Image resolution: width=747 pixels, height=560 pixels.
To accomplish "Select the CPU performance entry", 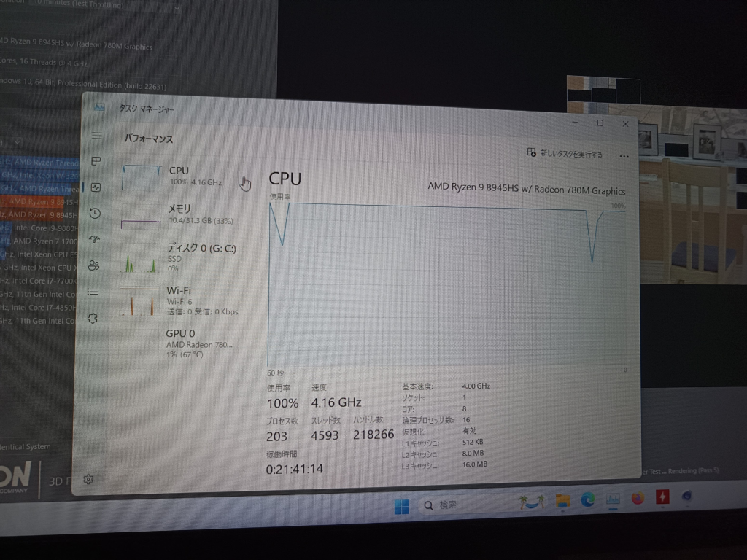I will click(179, 176).
